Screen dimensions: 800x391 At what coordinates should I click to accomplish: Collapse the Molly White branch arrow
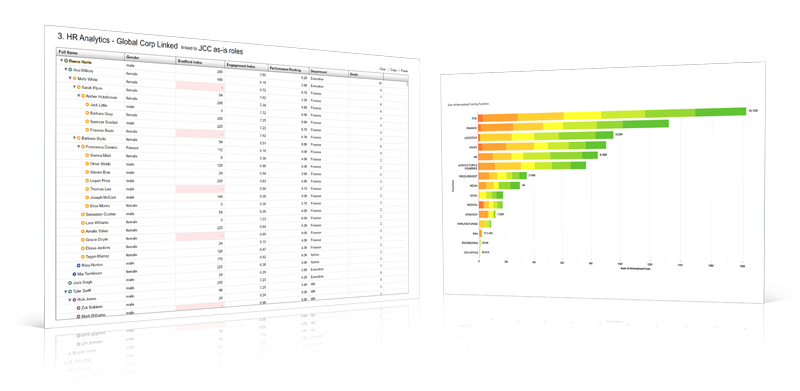70,79
